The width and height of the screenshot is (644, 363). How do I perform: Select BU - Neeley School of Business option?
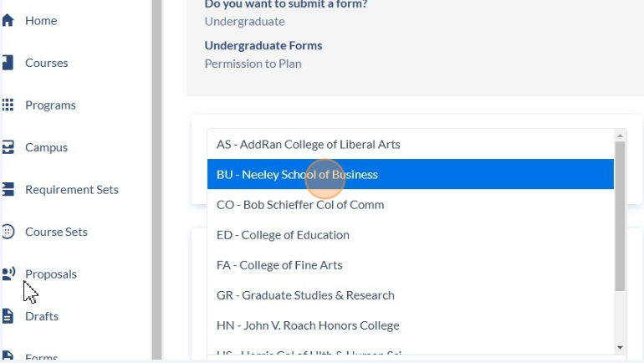pos(411,174)
